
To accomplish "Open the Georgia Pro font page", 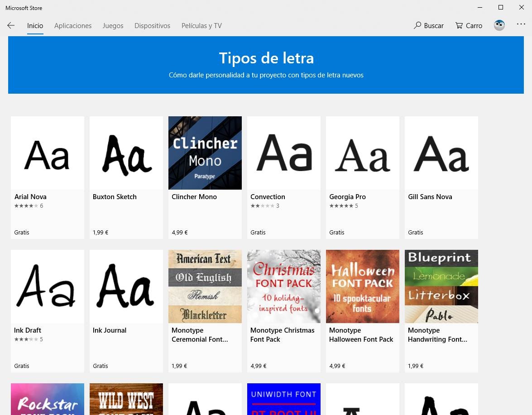I will 347,197.
